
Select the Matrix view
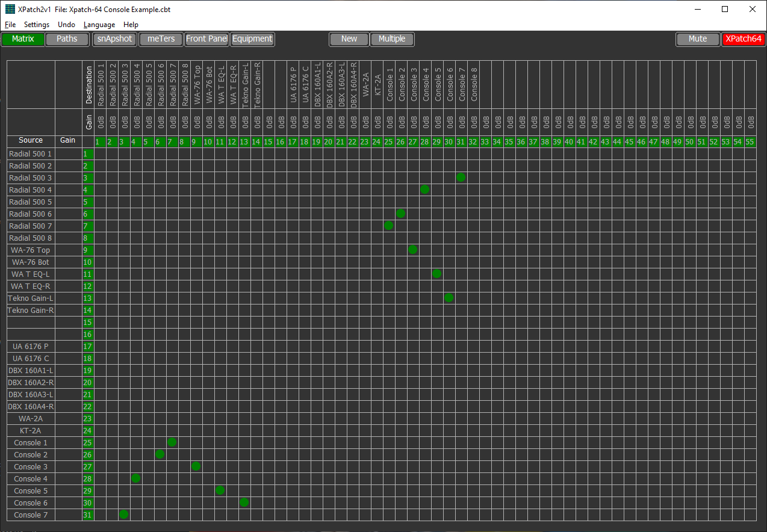pos(22,39)
